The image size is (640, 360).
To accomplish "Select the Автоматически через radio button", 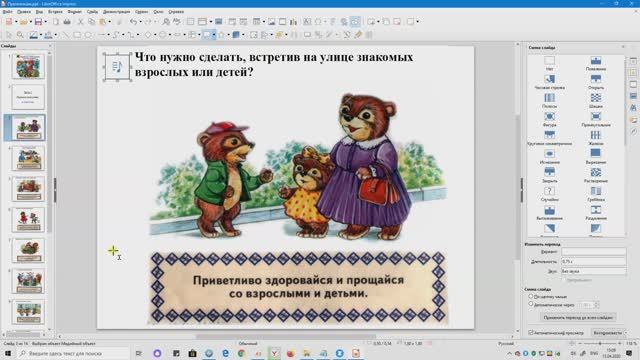I will pos(531,304).
